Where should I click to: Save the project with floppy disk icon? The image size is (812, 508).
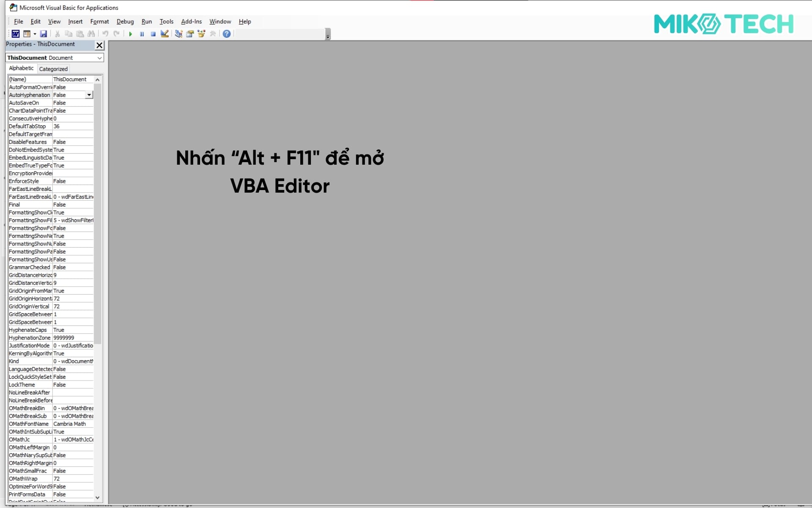44,34
